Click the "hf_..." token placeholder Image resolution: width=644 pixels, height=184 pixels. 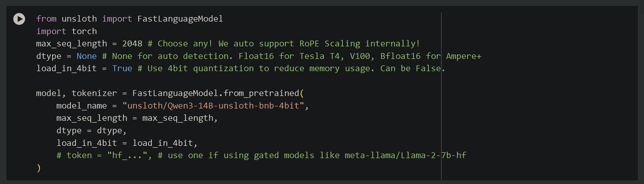pyautogui.click(x=127, y=155)
